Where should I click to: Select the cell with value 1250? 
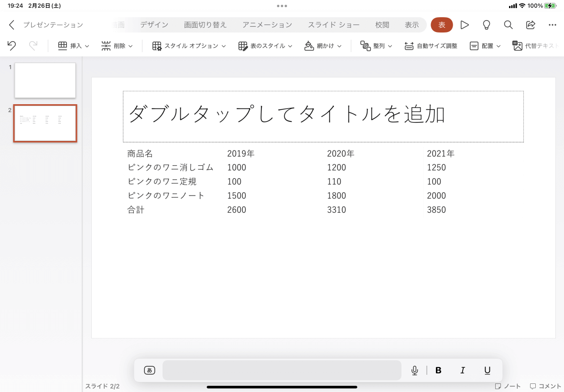point(436,168)
